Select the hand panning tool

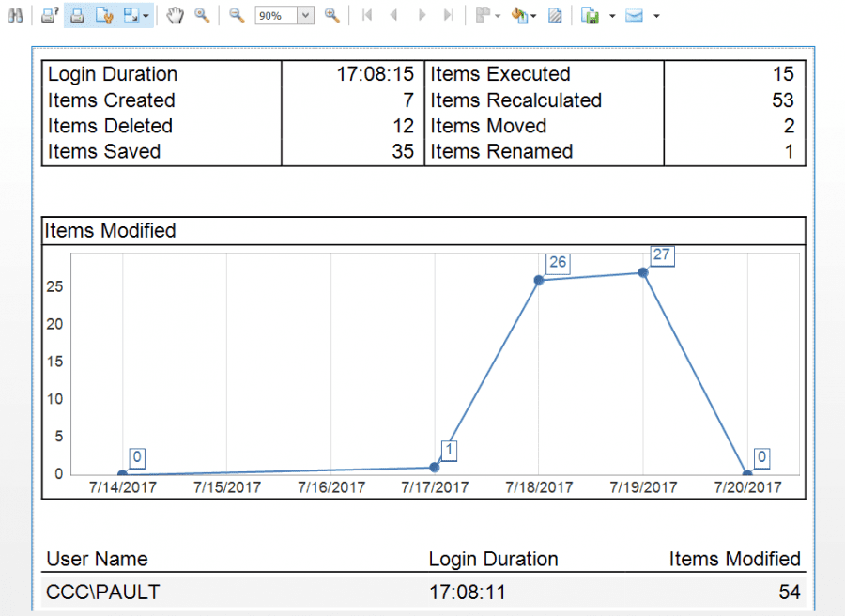[175, 15]
